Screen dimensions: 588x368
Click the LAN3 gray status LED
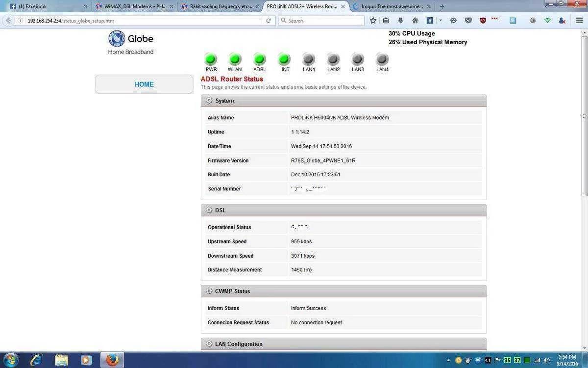358,59
